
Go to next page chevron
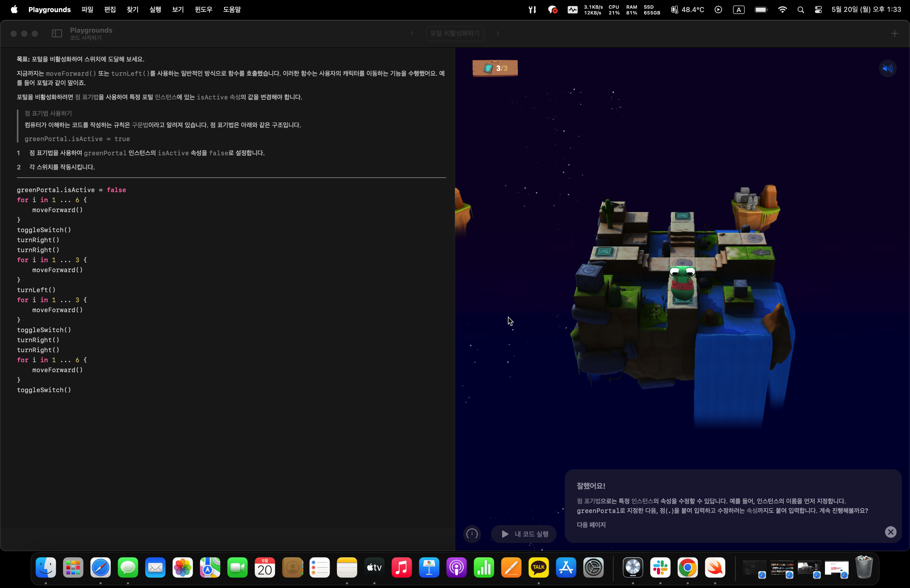pos(498,34)
